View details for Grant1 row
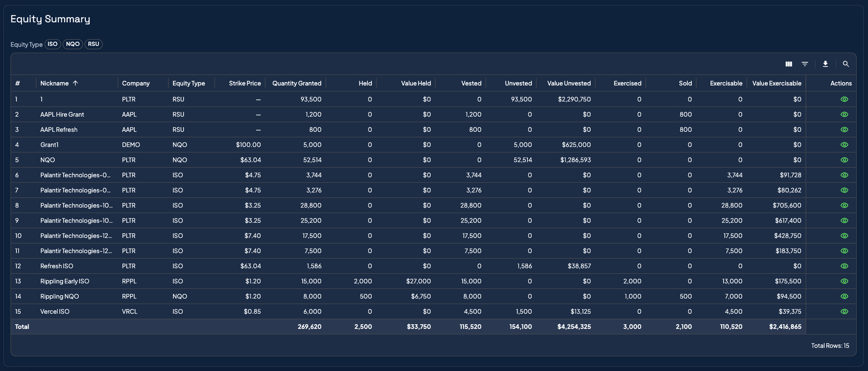This screenshot has height=371, width=868. click(x=844, y=145)
